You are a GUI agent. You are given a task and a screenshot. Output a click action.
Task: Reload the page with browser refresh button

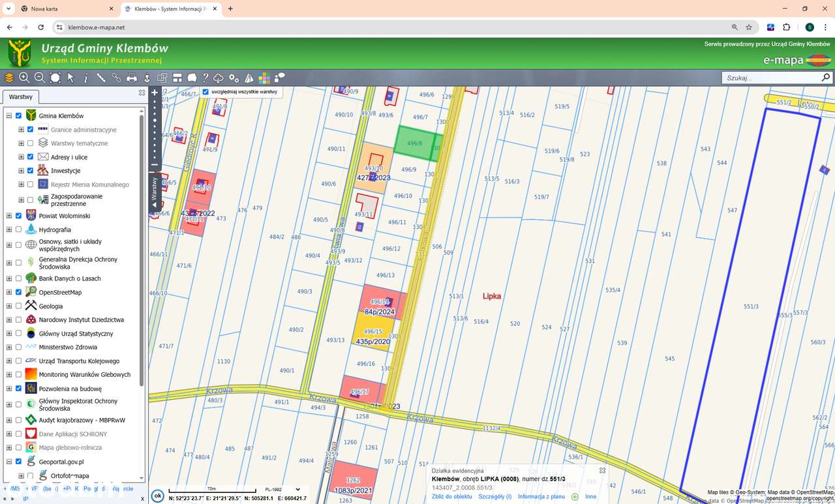pyautogui.click(x=41, y=27)
